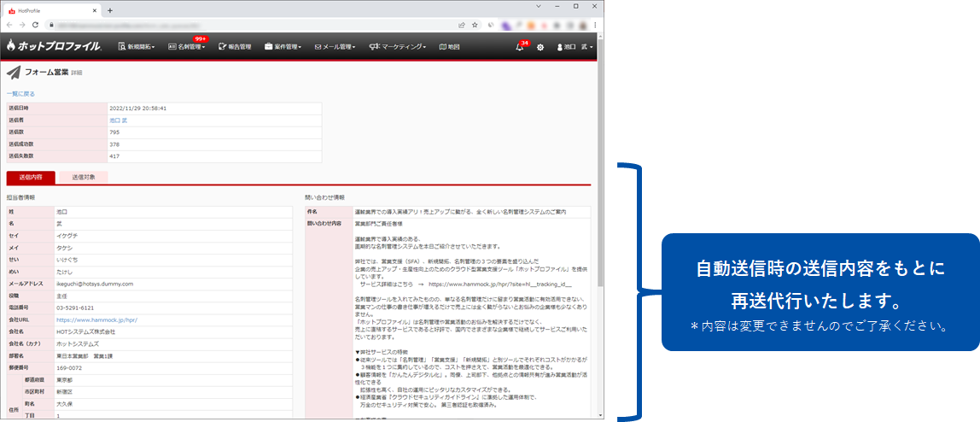The image size is (980, 422).
Task: Open a new browser tab
Action: [110, 10]
